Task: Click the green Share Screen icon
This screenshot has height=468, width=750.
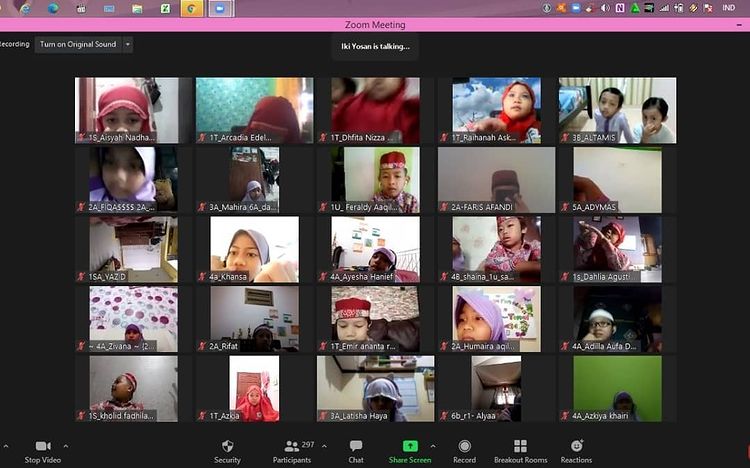Action: pos(410,446)
